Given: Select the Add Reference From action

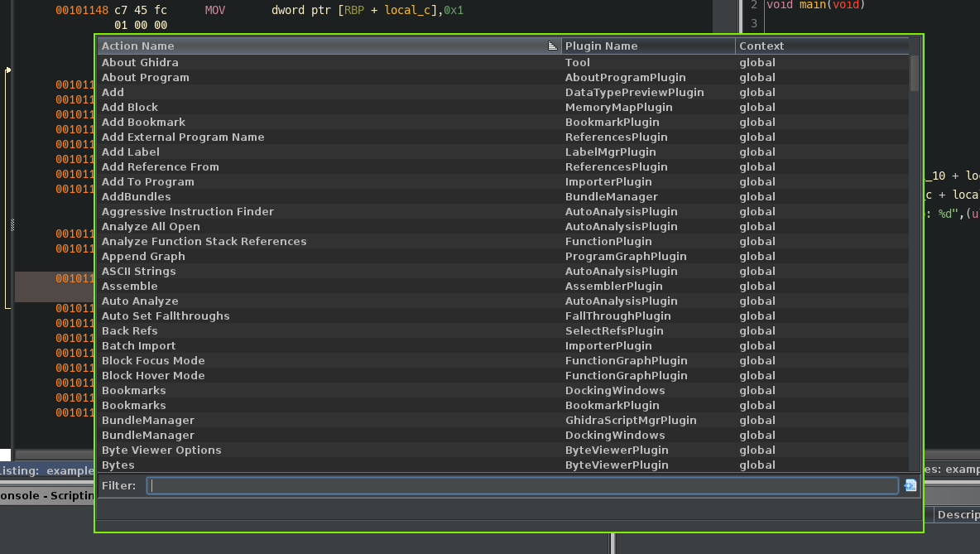Looking at the screenshot, I should point(503,167).
